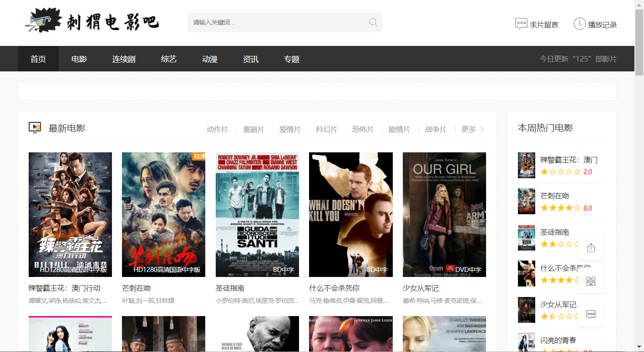Click the 最新电影 section video icon

(35, 128)
